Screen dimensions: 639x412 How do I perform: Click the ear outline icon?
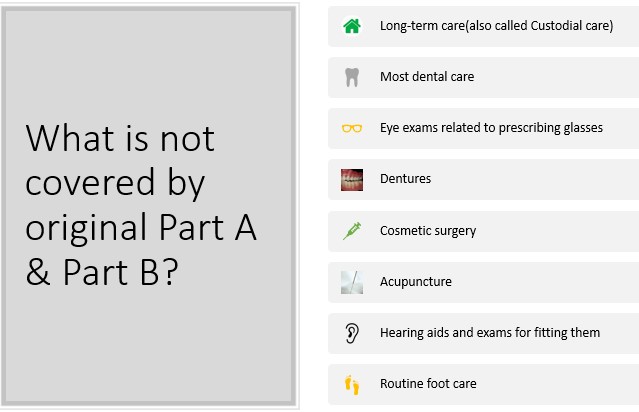tap(352, 333)
